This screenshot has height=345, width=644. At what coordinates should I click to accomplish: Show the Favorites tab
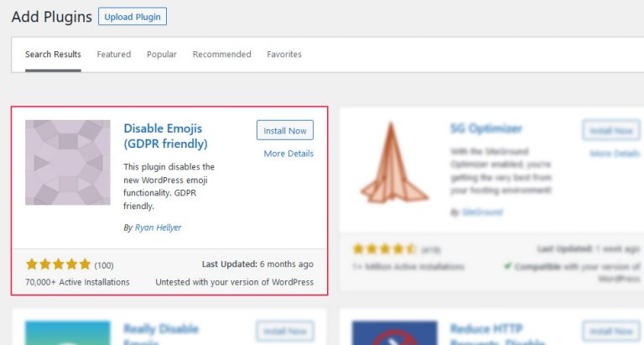[x=284, y=55]
